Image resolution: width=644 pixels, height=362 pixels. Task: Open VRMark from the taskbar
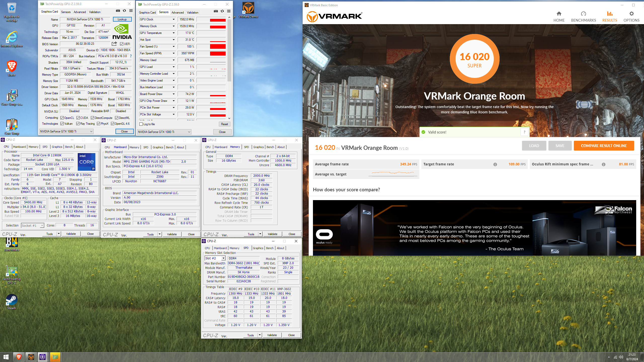pyautogui.click(x=31, y=357)
